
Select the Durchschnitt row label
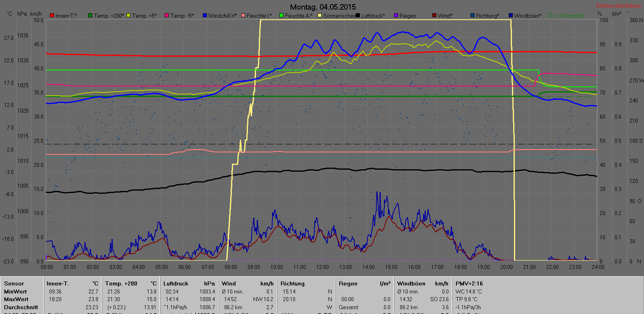(21, 307)
